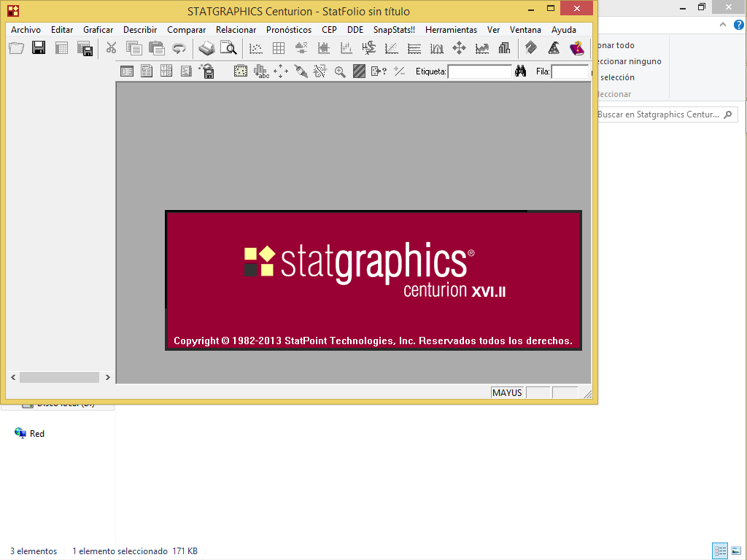Image resolution: width=747 pixels, height=560 pixels.
Task: Open the CEP menu
Action: coord(329,29)
